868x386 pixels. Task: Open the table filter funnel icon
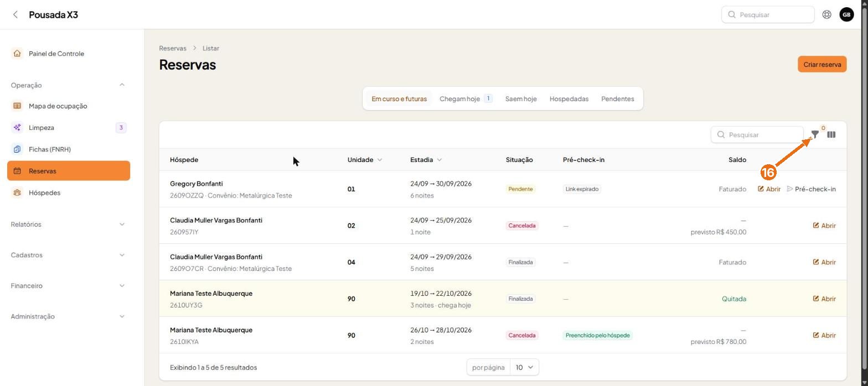pyautogui.click(x=815, y=134)
